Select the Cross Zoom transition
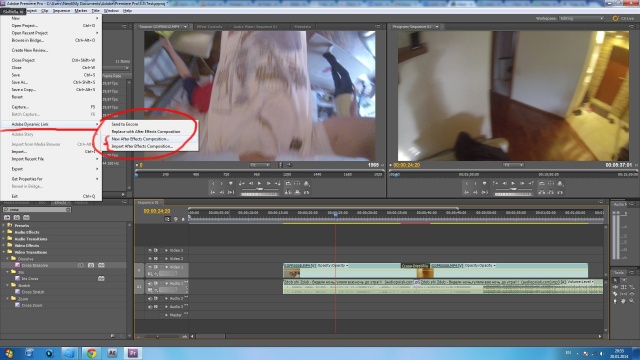640x360 pixels. 32,305
